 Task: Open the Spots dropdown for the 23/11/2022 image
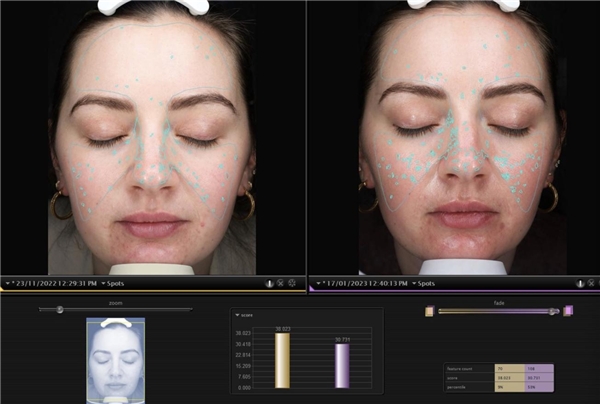point(112,283)
